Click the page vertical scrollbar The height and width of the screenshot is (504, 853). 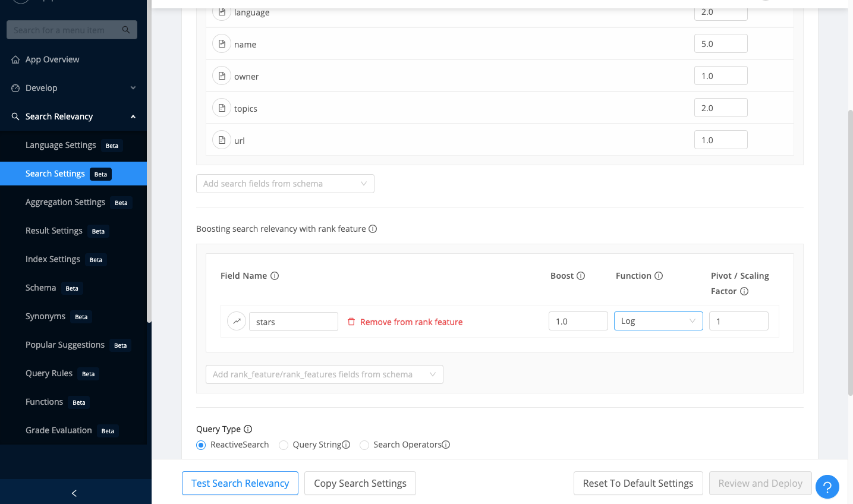(850, 250)
